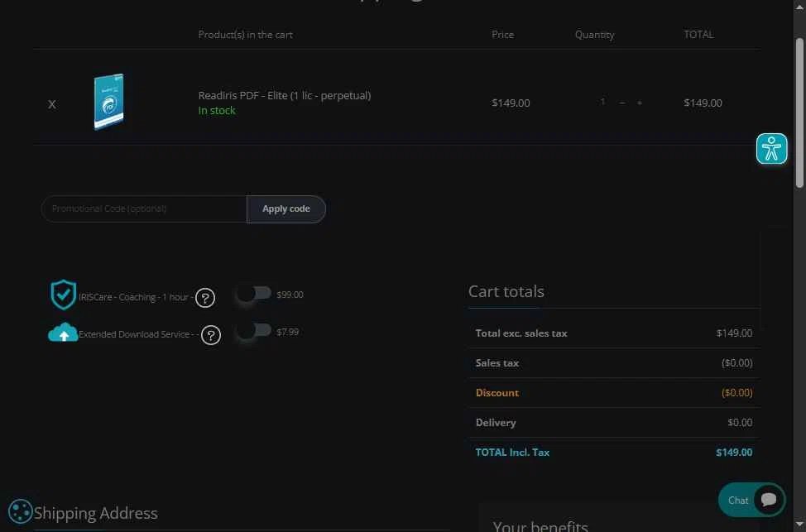This screenshot has width=806, height=532.
Task: Click the Price column header
Action: (503, 35)
